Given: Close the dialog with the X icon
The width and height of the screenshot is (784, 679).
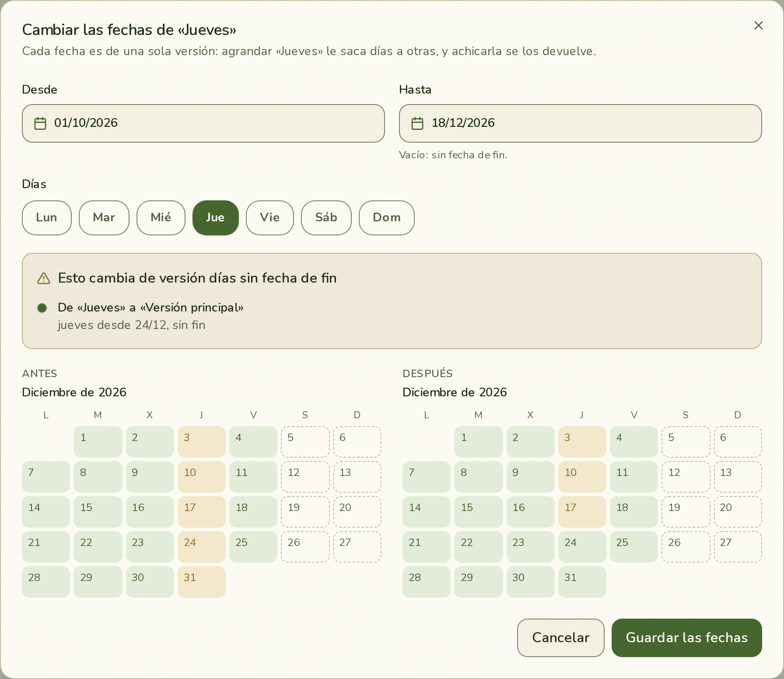Looking at the screenshot, I should (759, 25).
